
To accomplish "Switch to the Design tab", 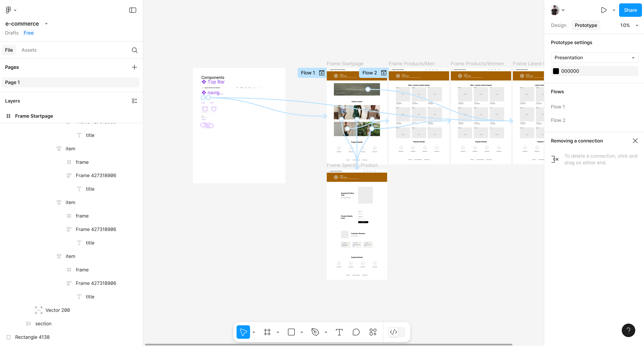I will [559, 25].
